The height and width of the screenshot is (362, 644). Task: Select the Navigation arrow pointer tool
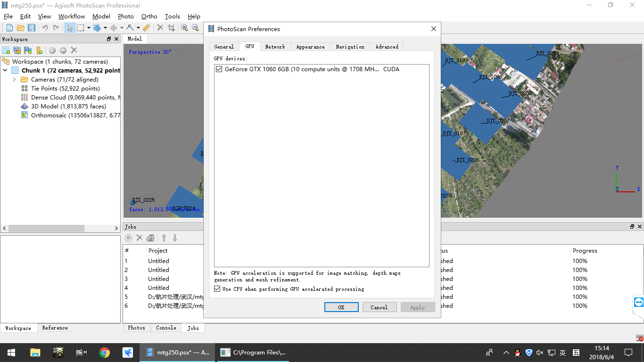pos(69,28)
